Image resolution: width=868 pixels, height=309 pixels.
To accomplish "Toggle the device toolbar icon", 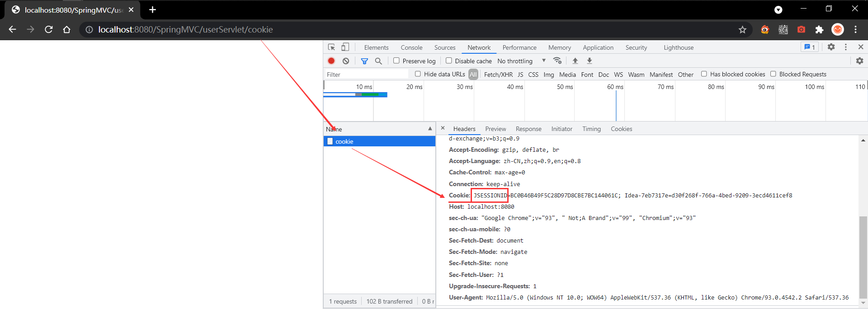I will [345, 47].
